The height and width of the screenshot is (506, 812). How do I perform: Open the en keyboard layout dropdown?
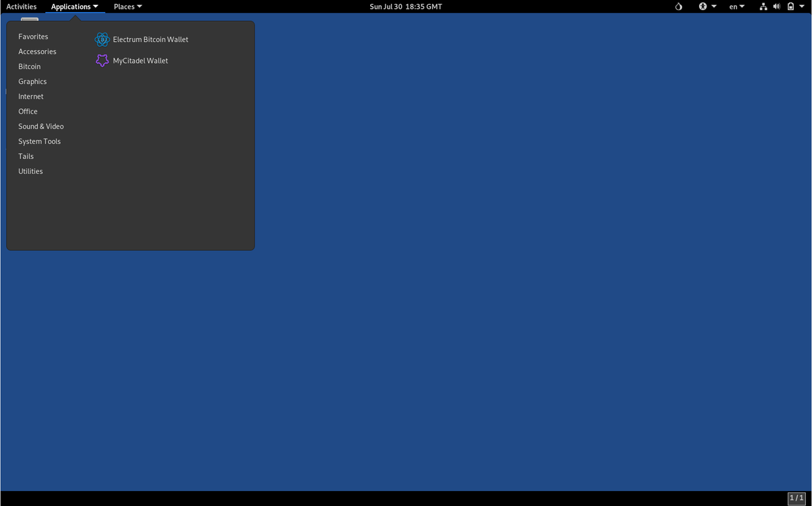pos(736,7)
